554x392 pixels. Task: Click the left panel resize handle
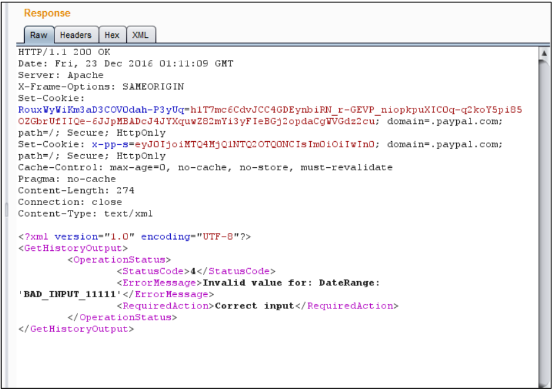click(6, 210)
